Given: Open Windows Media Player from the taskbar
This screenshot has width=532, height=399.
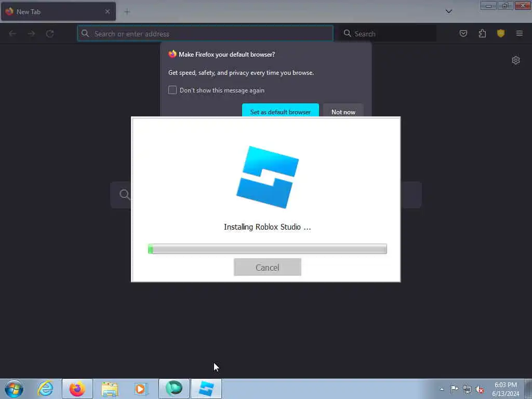Looking at the screenshot, I should tap(141, 389).
